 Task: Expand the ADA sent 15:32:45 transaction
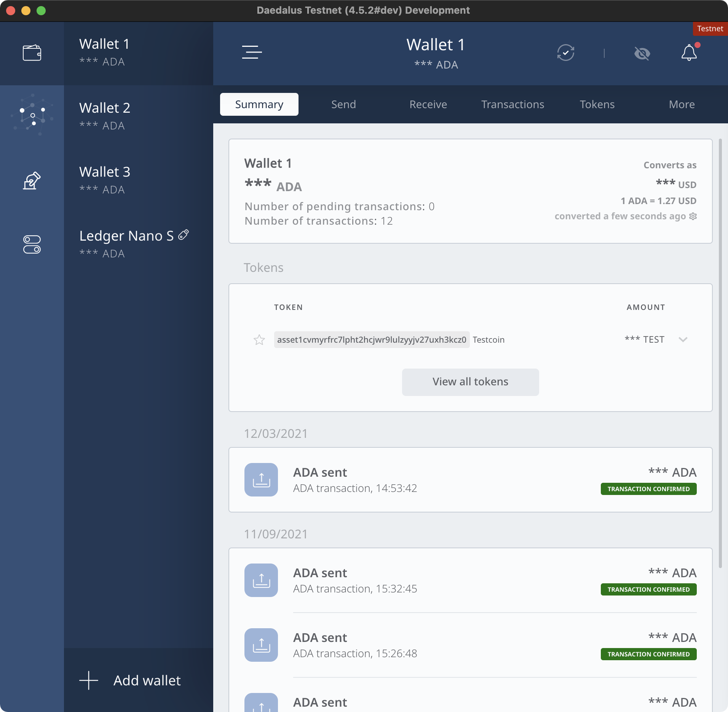coord(471,580)
